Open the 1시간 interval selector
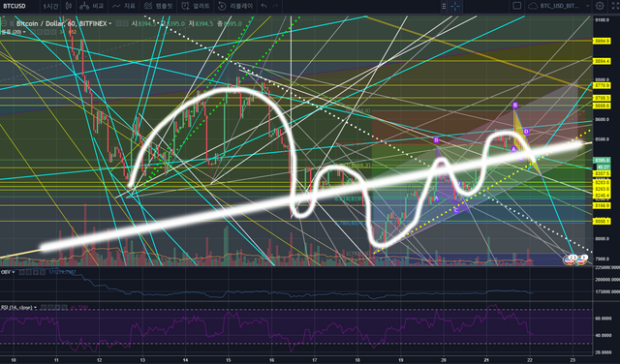620x364 pixels. [x=50, y=6]
